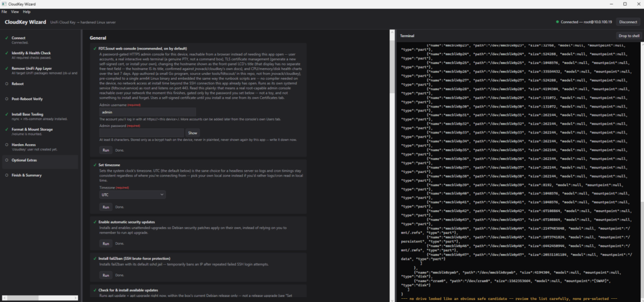Open the File menu
The height and width of the screenshot is (302, 644).
[4, 12]
